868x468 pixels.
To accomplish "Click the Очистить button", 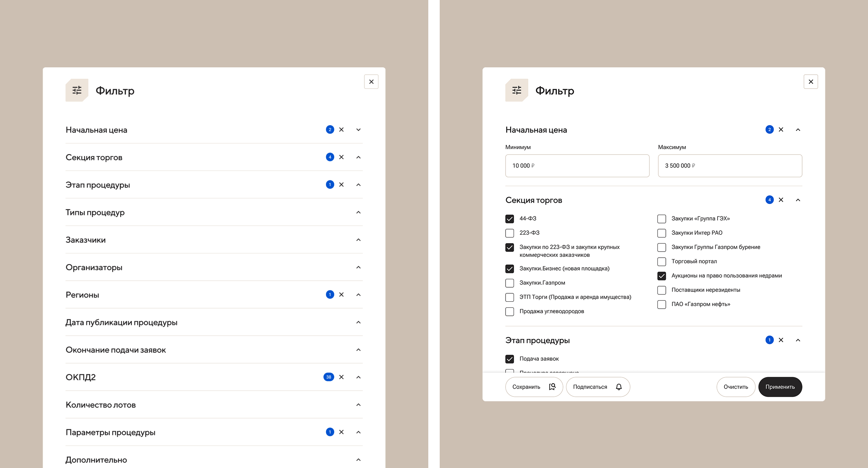I will click(736, 387).
